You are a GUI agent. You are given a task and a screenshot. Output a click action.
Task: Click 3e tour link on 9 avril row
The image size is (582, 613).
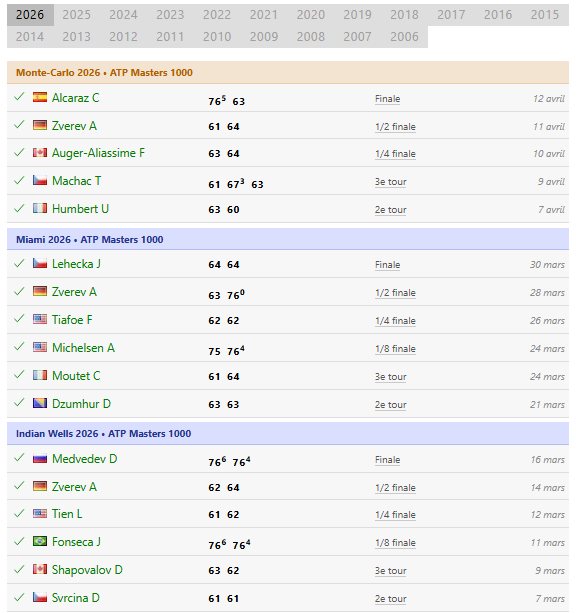[x=390, y=182]
